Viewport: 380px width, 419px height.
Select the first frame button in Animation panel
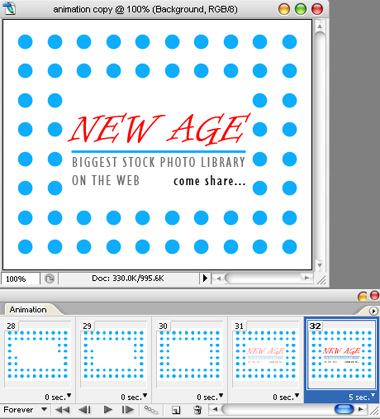coord(62,409)
